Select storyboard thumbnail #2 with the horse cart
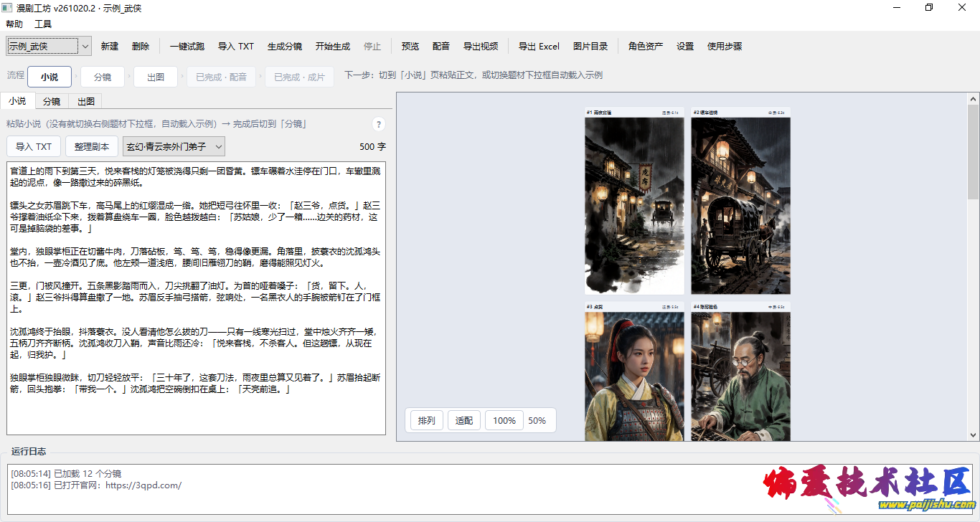 (741, 201)
